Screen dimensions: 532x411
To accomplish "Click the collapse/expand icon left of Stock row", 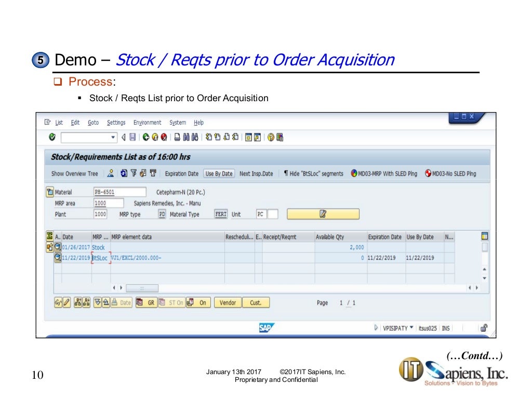I will (x=49, y=248).
